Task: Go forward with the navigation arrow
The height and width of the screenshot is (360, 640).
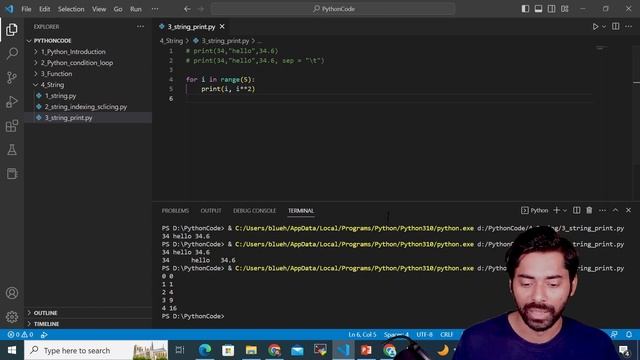Action: pos(200,9)
